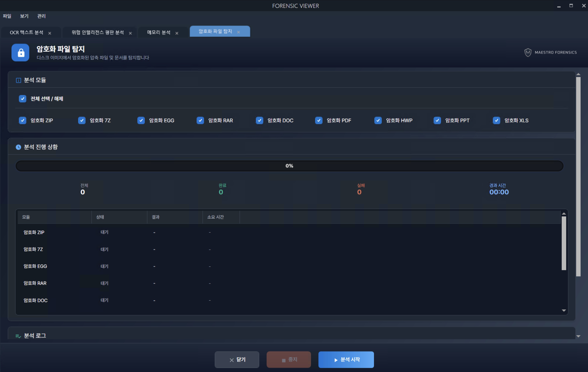Uncheck the 암호화 ZIP module checkbox

(x=22, y=120)
